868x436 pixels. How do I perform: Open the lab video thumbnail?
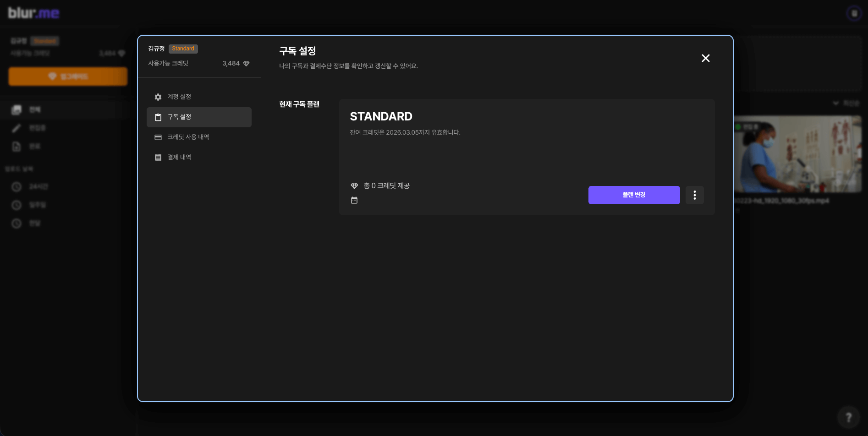(797, 154)
